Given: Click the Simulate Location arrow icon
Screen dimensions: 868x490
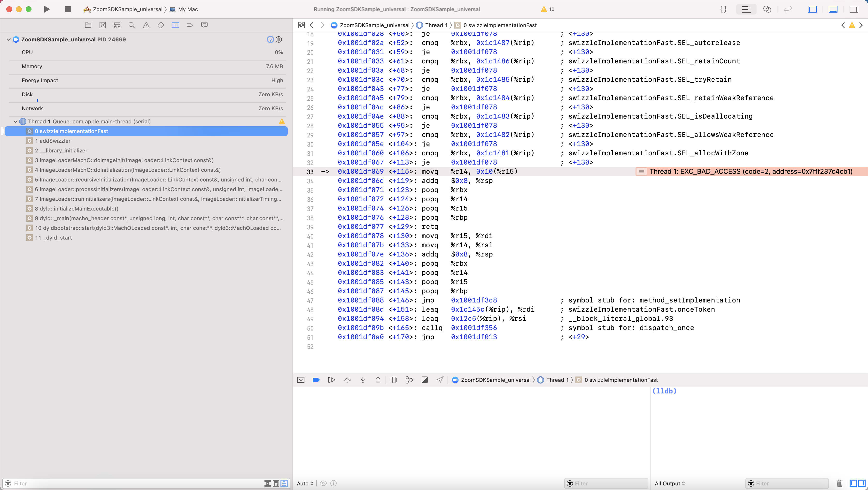Looking at the screenshot, I should tap(440, 380).
